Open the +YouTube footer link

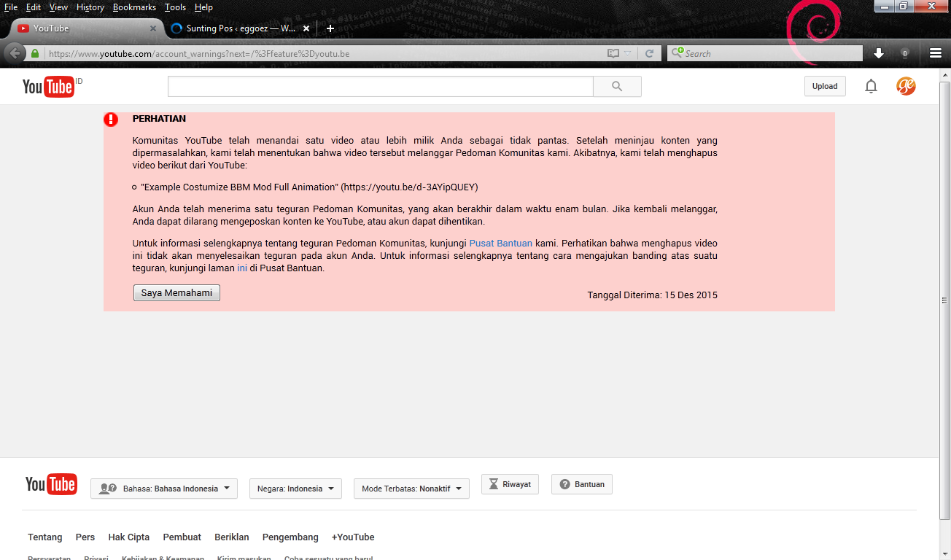pyautogui.click(x=353, y=537)
